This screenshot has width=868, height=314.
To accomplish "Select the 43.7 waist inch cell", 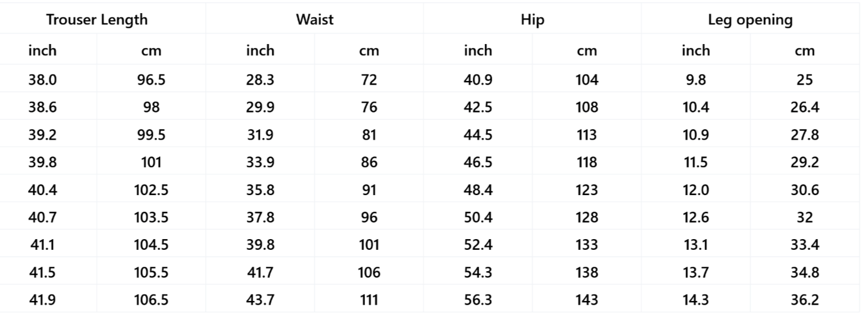I will (x=260, y=300).
